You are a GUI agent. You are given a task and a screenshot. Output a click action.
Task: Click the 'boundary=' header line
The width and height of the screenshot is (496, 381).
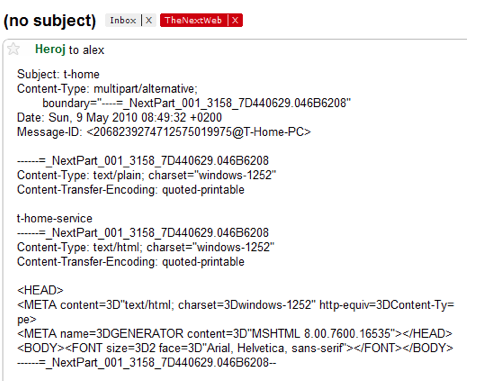[197, 103]
